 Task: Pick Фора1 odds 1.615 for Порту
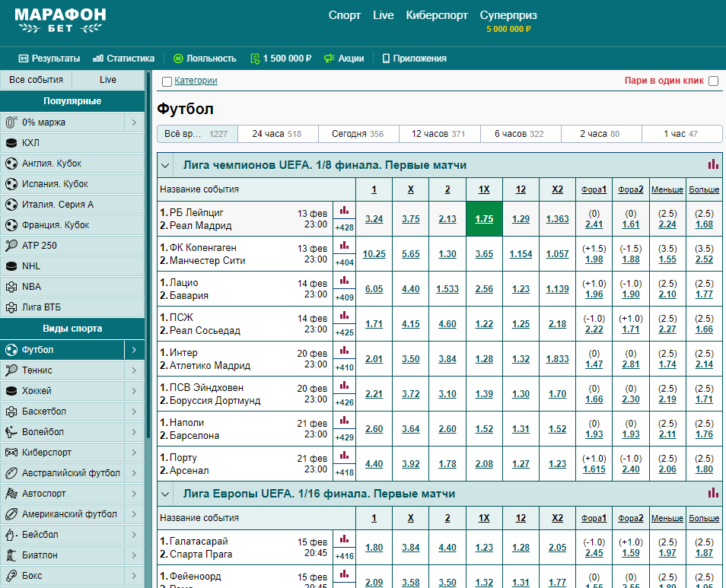(x=594, y=469)
